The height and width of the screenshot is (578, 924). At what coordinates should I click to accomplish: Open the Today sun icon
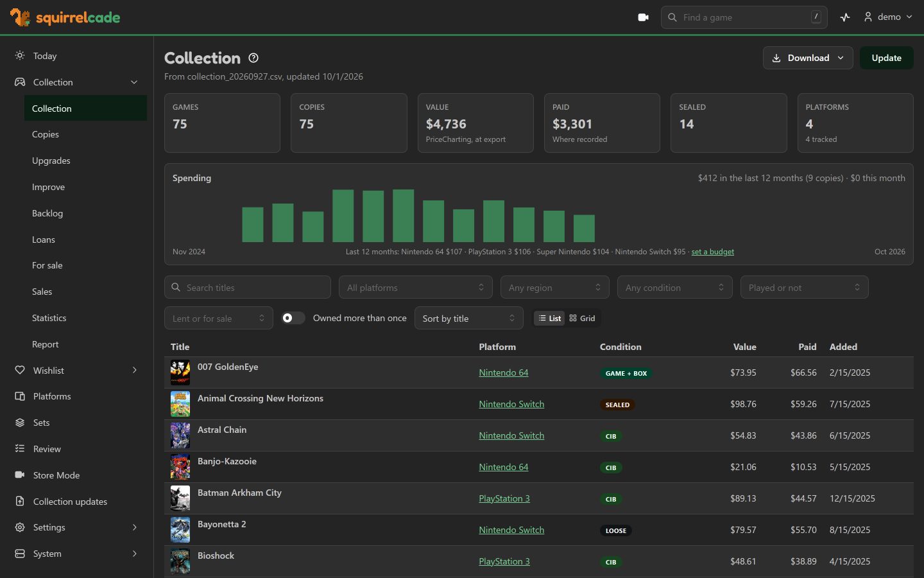pos(20,56)
